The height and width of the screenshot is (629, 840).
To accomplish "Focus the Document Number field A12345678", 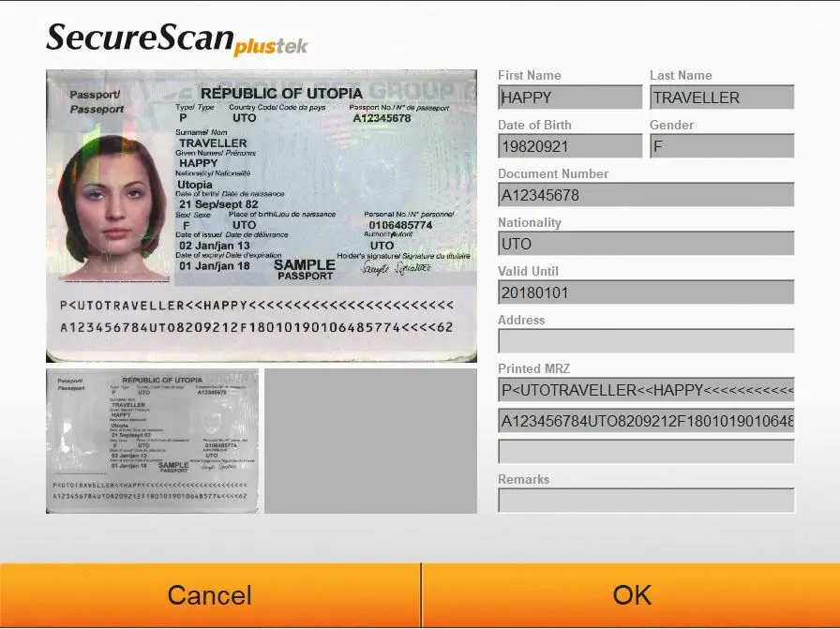I will (x=646, y=194).
